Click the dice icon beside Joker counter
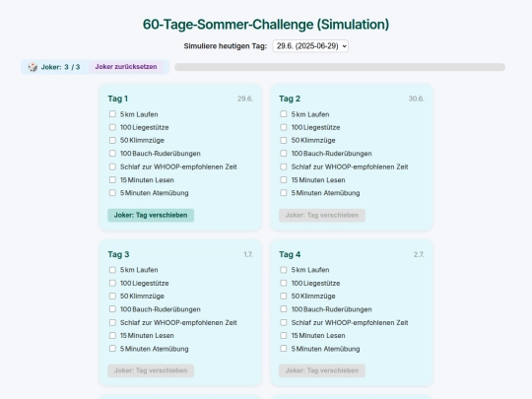 click(x=33, y=67)
